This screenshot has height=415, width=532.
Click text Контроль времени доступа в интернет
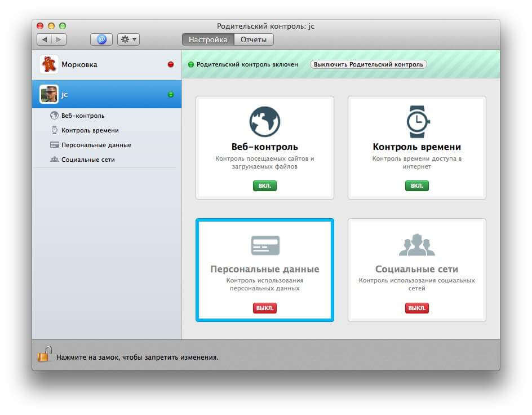[416, 162]
